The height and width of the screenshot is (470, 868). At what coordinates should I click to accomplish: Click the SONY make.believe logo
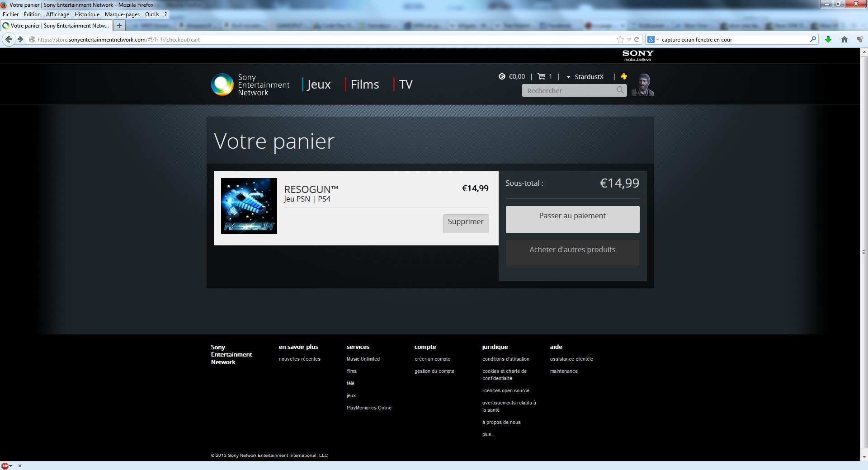[638, 56]
